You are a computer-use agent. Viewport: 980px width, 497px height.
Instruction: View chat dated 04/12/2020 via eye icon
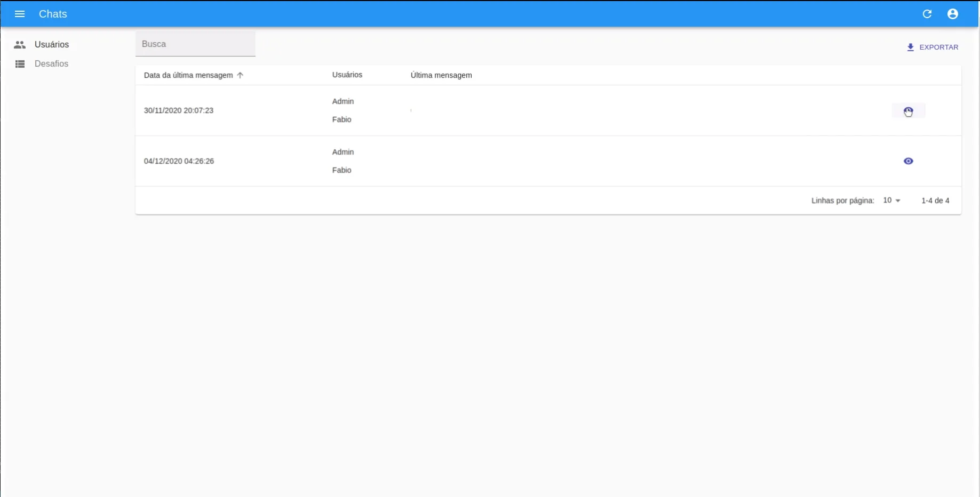coord(909,161)
